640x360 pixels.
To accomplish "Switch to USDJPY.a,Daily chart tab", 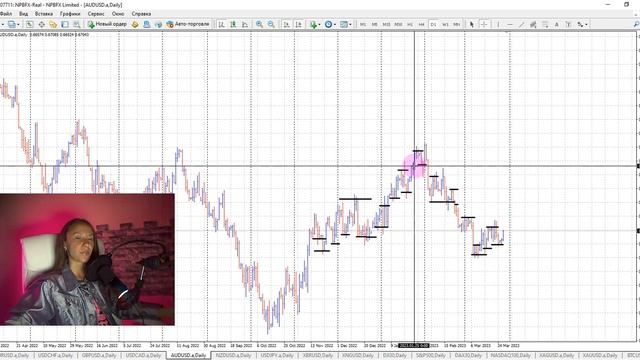I will [277, 356].
